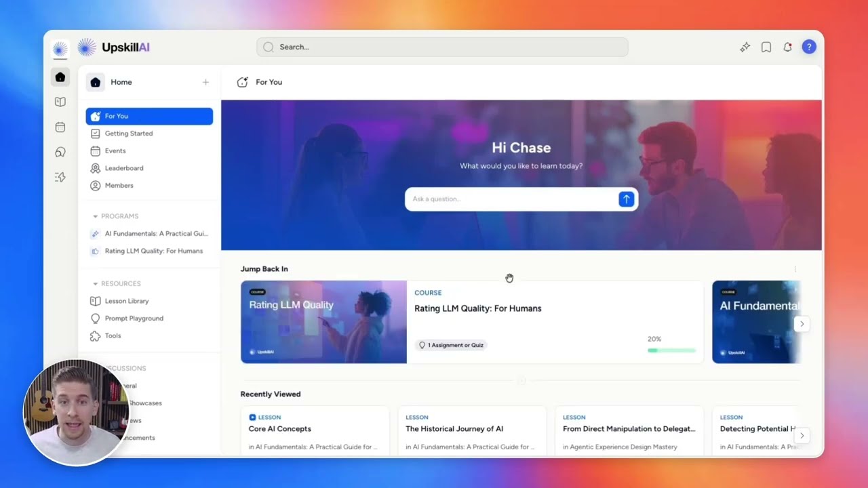Open the book library icon in left rail

60,102
